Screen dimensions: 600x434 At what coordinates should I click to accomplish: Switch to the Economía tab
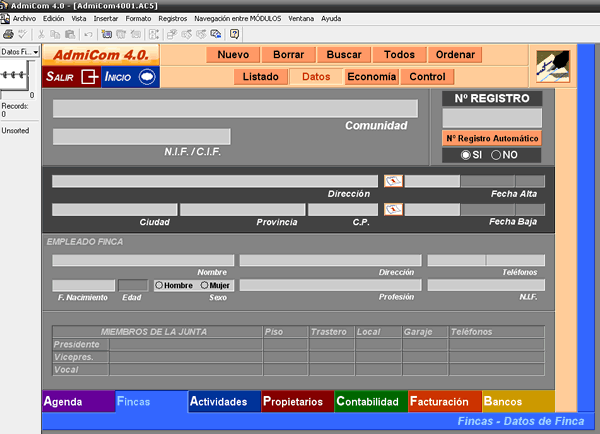pyautogui.click(x=372, y=77)
